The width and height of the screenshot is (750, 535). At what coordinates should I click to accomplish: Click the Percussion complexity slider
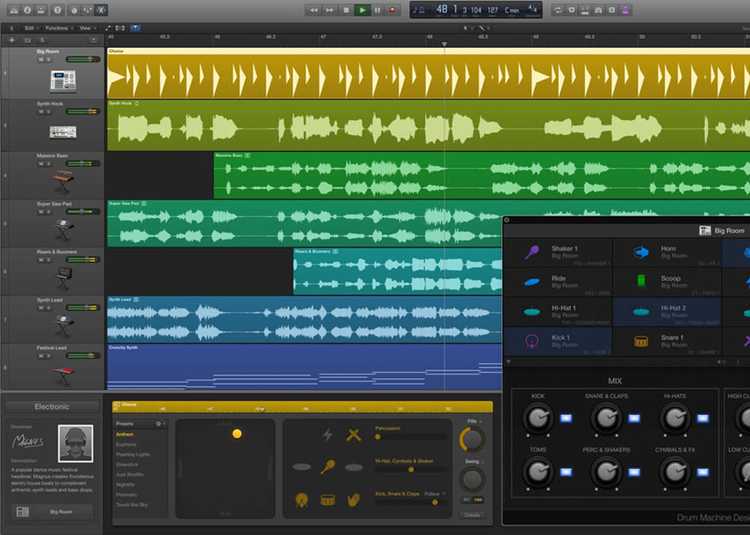[410, 437]
